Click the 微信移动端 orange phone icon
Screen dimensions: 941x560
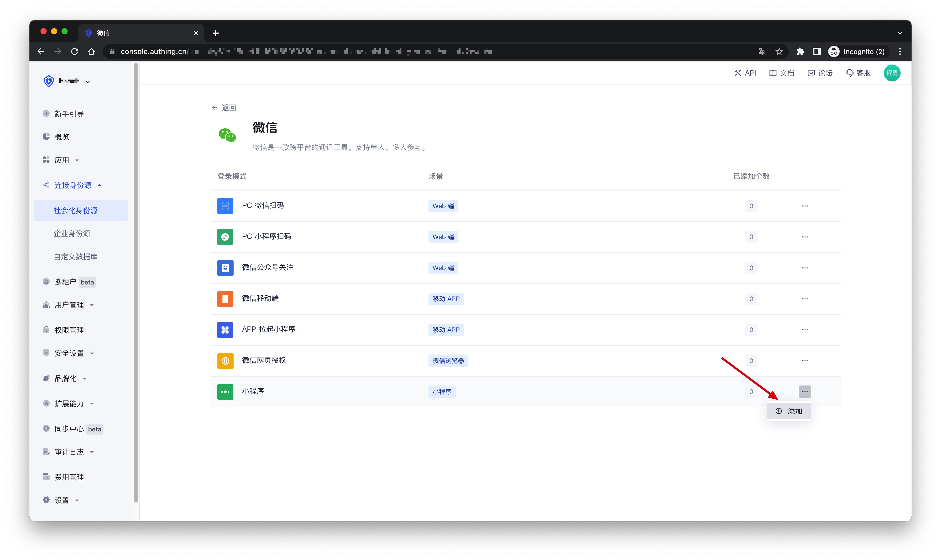pyautogui.click(x=225, y=299)
